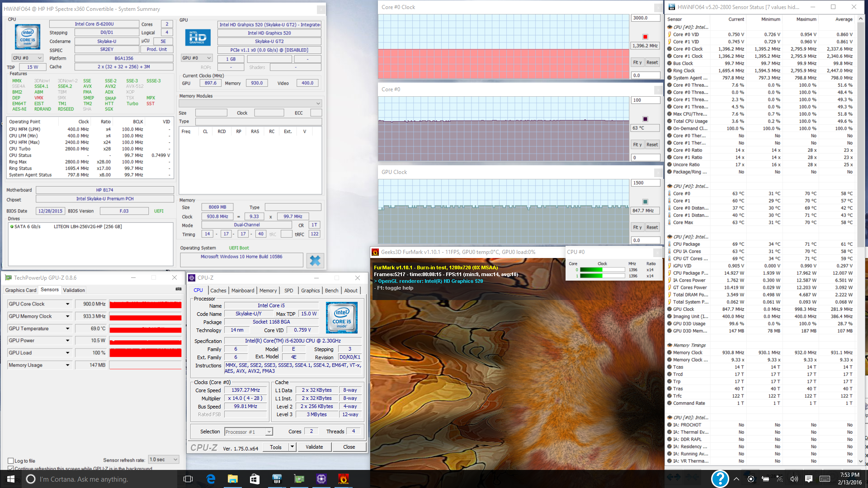Switch to the Mainboard tab in CPU-Z
868x488 pixels.
[x=243, y=291]
